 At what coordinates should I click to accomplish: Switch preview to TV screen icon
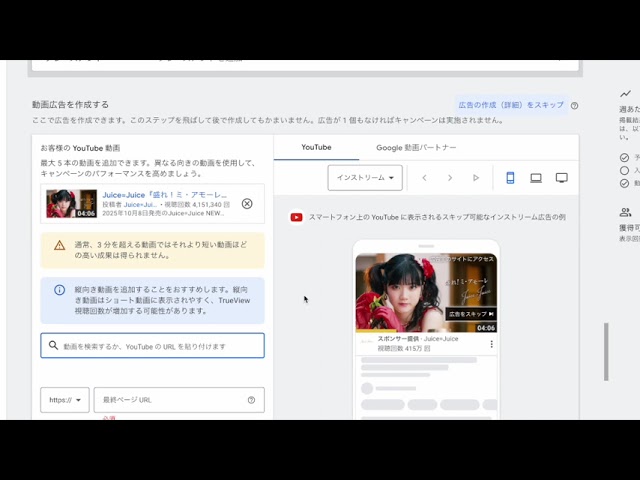pyautogui.click(x=562, y=178)
